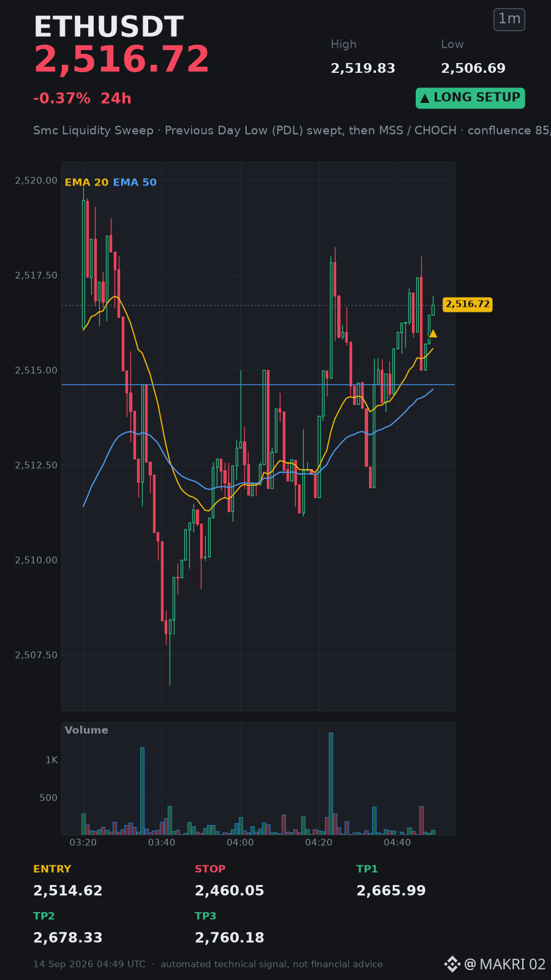Click the @ MAKRI 02 handle
This screenshot has width=551, height=980.
(x=505, y=964)
